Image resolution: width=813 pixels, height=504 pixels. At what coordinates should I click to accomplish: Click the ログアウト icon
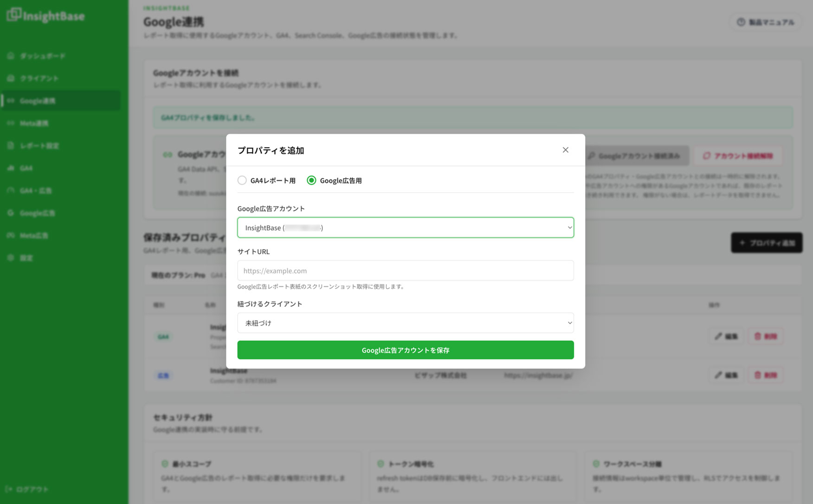[9, 489]
